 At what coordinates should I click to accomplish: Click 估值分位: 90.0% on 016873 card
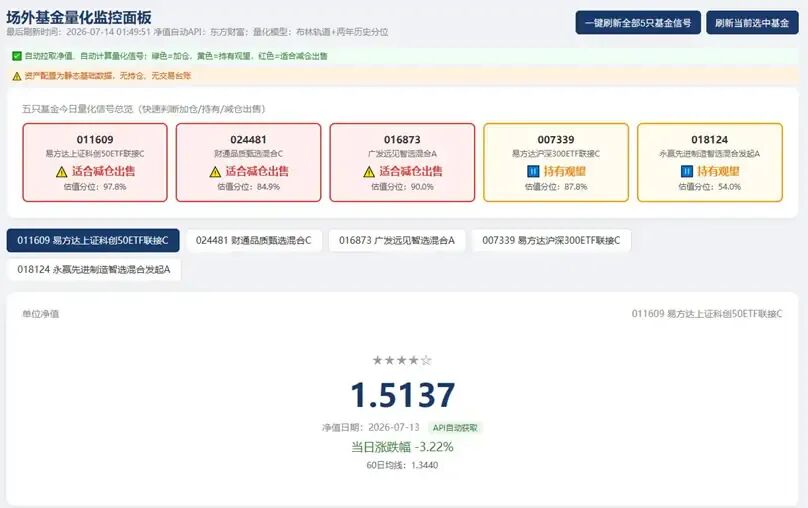[402, 187]
